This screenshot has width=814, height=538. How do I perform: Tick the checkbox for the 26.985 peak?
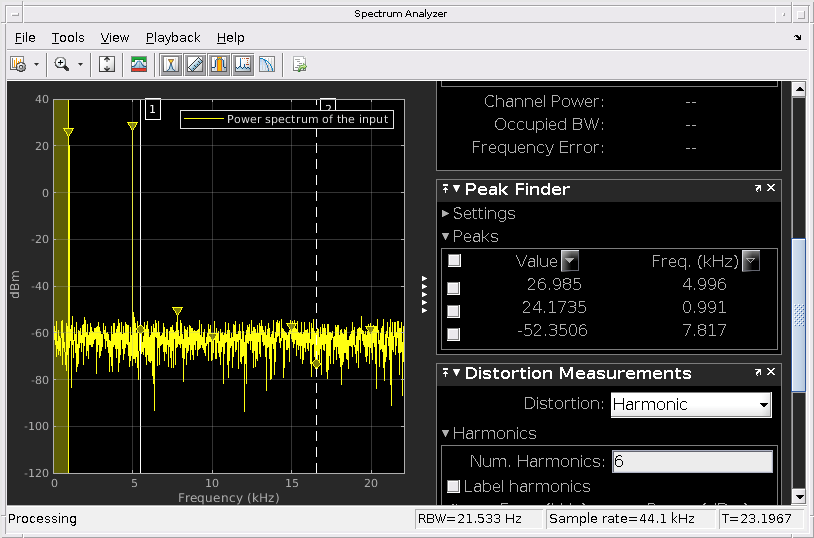(454, 288)
